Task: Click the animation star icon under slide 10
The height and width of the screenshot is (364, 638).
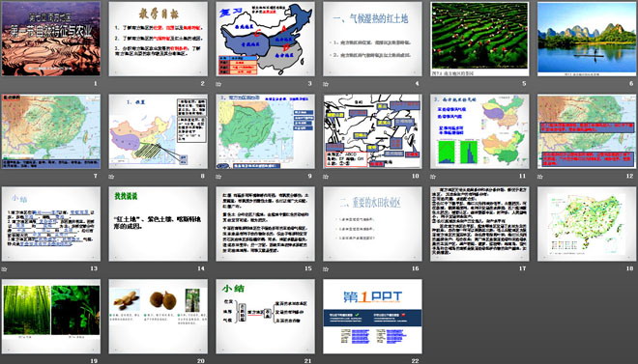Action: pyautogui.click(x=326, y=177)
